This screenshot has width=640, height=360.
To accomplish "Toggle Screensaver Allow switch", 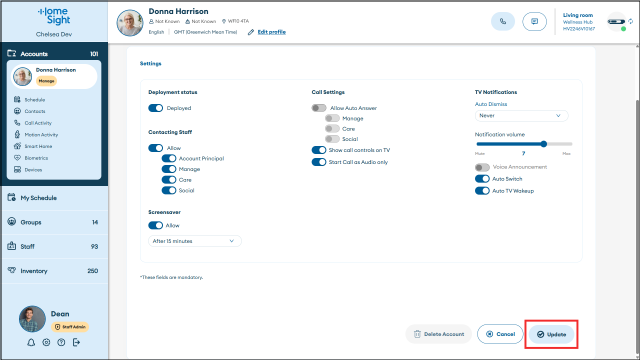I will 156,225.
